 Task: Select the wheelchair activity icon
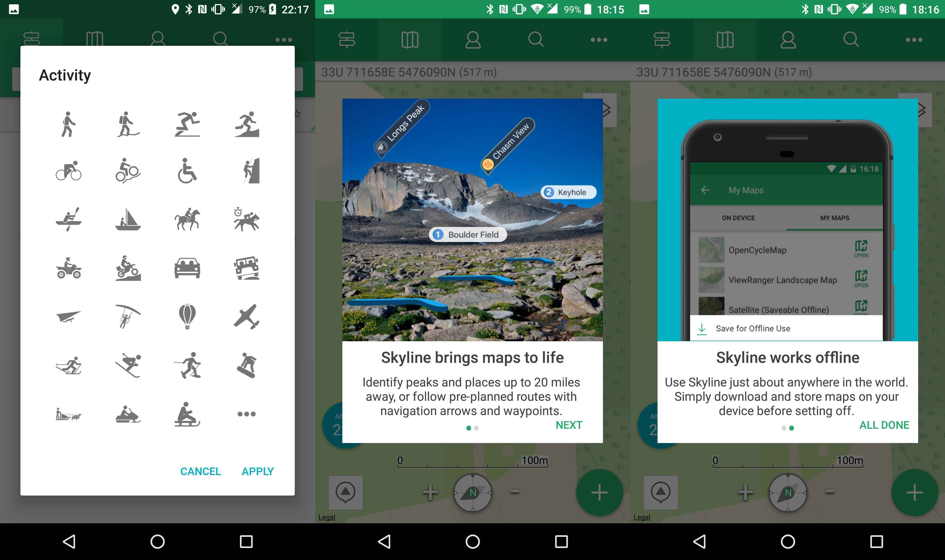(187, 171)
